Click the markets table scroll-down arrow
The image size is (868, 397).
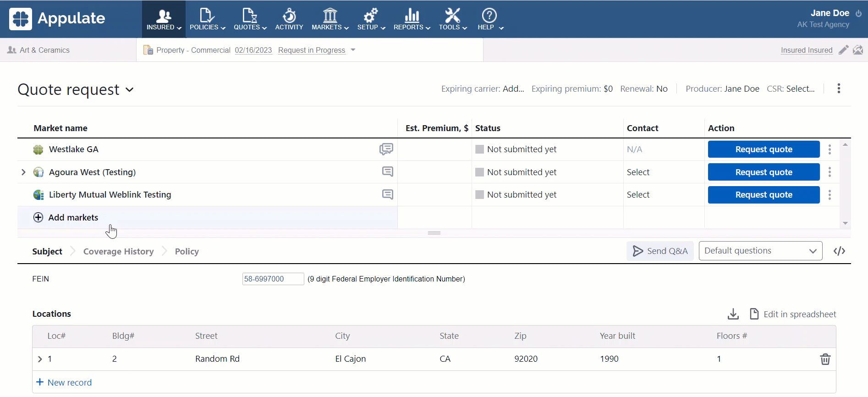(x=845, y=223)
